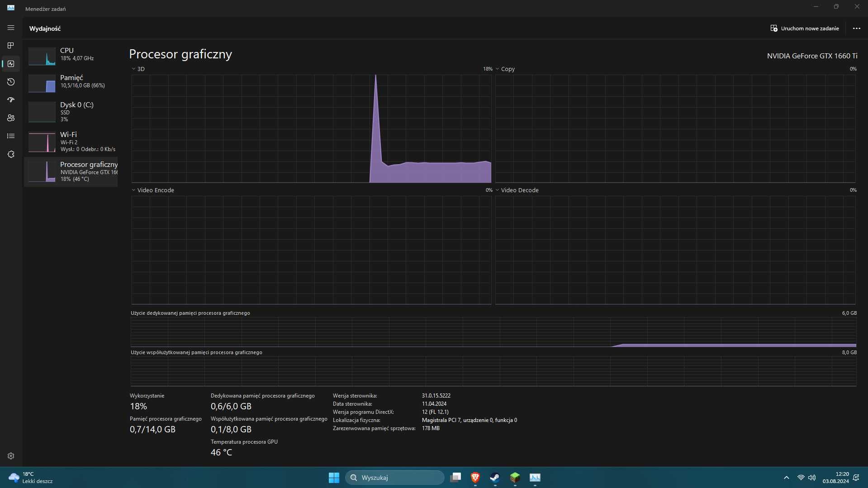Open the App history page icon
The width and height of the screenshot is (868, 488).
[x=11, y=82]
